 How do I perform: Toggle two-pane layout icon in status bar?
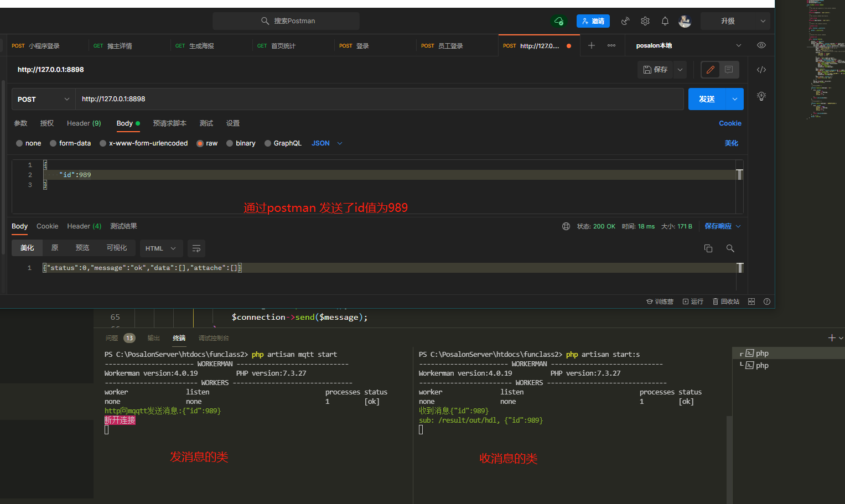tap(751, 302)
